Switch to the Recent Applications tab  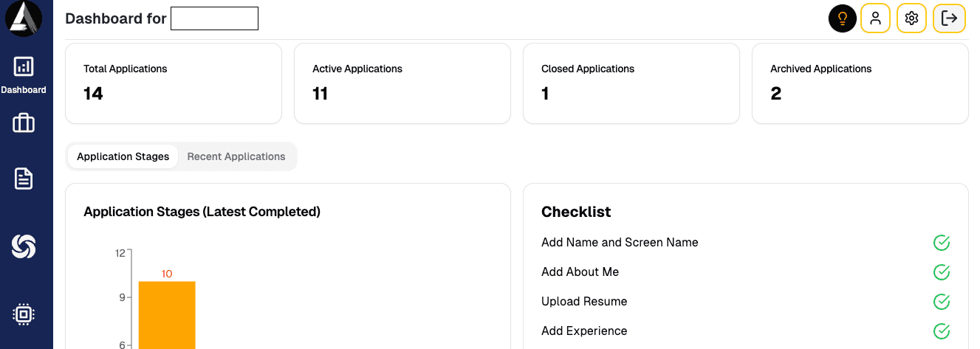(236, 156)
